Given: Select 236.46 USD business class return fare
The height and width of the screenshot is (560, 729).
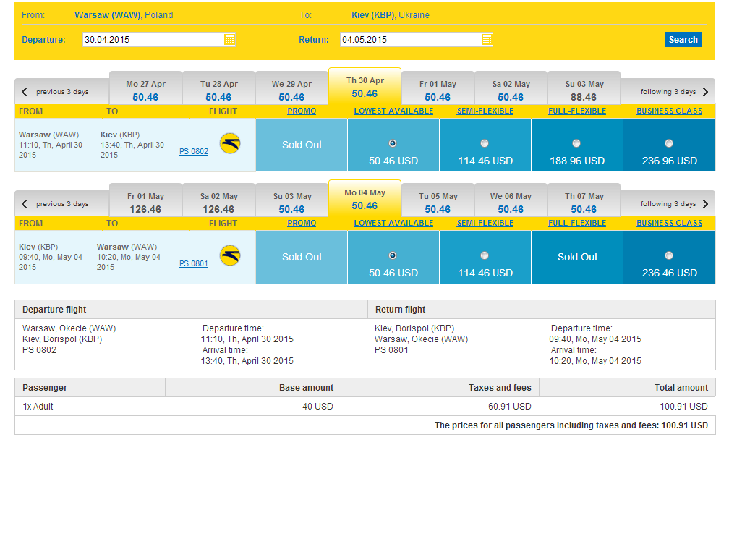Looking at the screenshot, I should click(668, 255).
